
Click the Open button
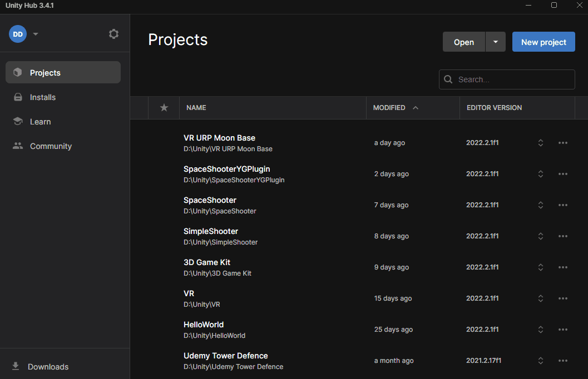click(x=463, y=42)
